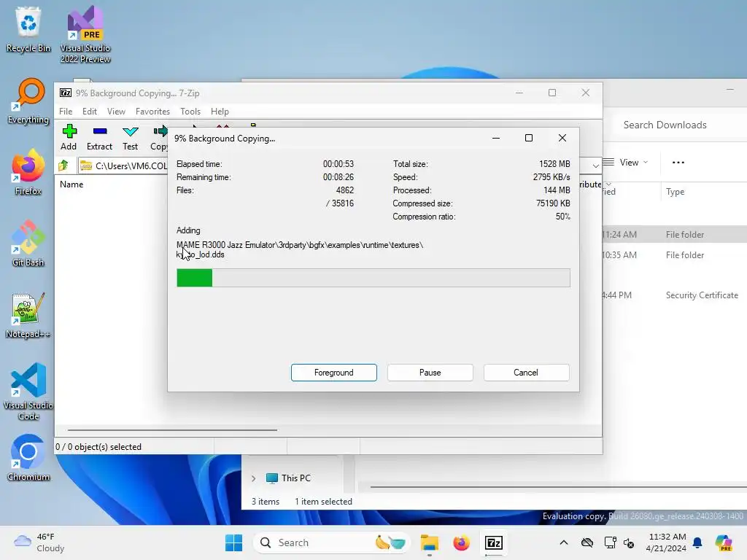Click the Foreground button in copying dialog
The width and height of the screenshot is (747, 560).
tap(334, 373)
